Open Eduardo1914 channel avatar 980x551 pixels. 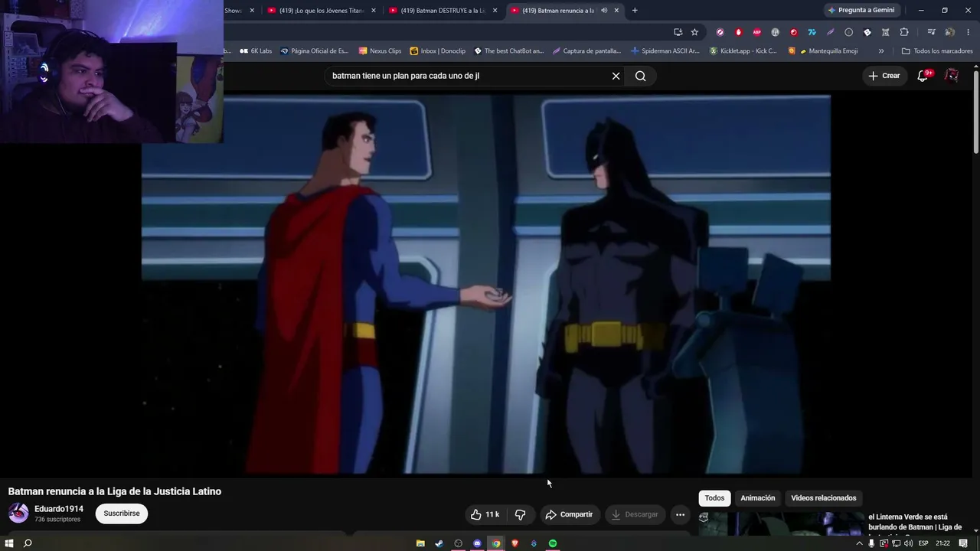(18, 513)
